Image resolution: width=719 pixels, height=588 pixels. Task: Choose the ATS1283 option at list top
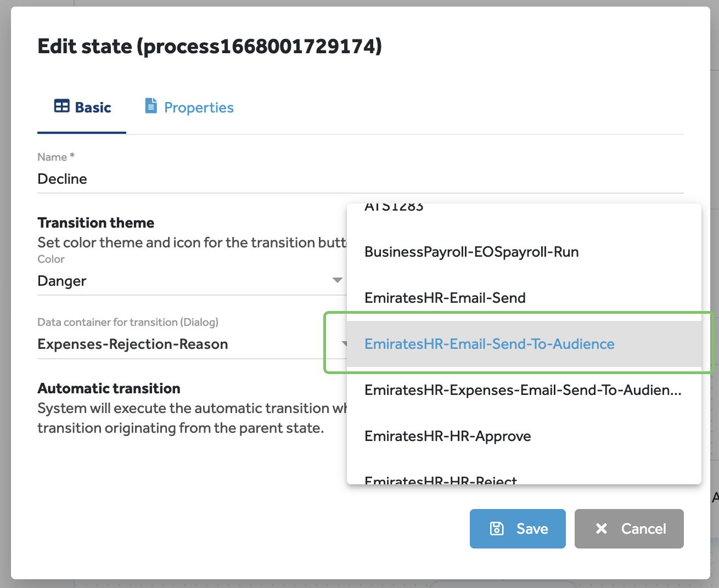[x=394, y=207]
